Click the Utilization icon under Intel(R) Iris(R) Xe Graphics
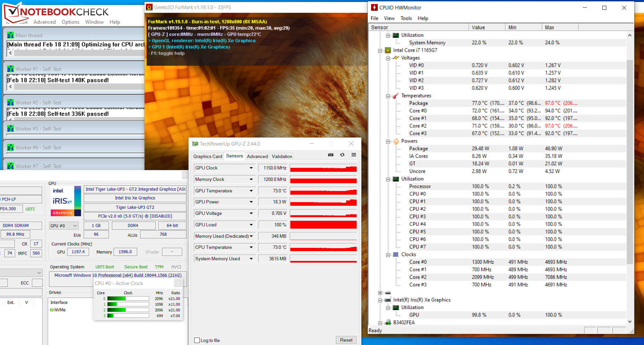The image size is (644, 345). [x=396, y=307]
